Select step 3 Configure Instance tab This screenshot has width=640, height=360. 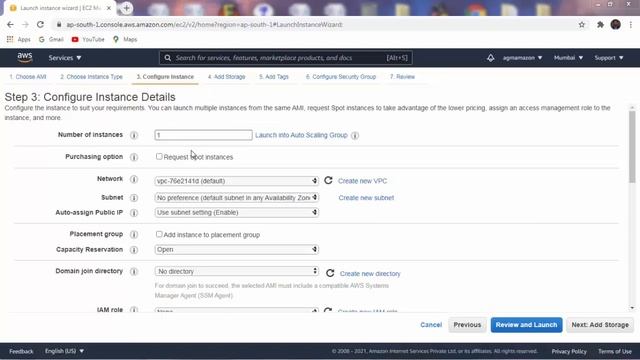click(x=165, y=77)
